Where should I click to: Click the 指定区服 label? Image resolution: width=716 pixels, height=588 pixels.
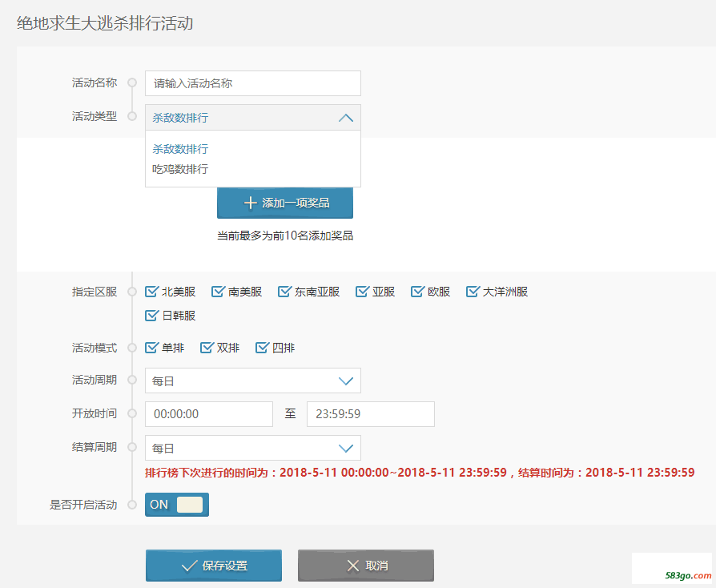tap(95, 292)
